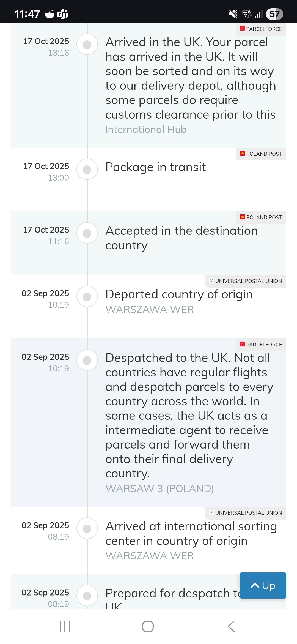Tap the WARSAW 3 (POLAND) location text
Image resolution: width=297 pixels, height=644 pixels.
click(159, 489)
